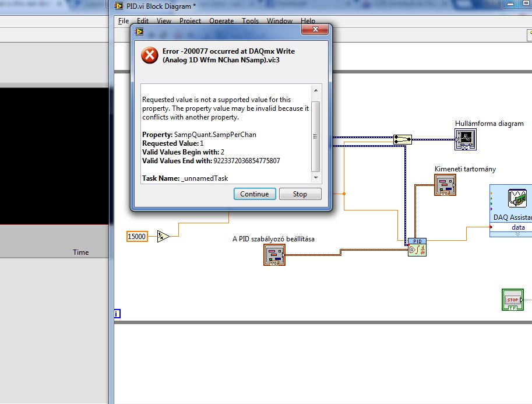Select the Kimeneti tartomány cluster terminal
The image size is (532, 404).
pos(445,185)
